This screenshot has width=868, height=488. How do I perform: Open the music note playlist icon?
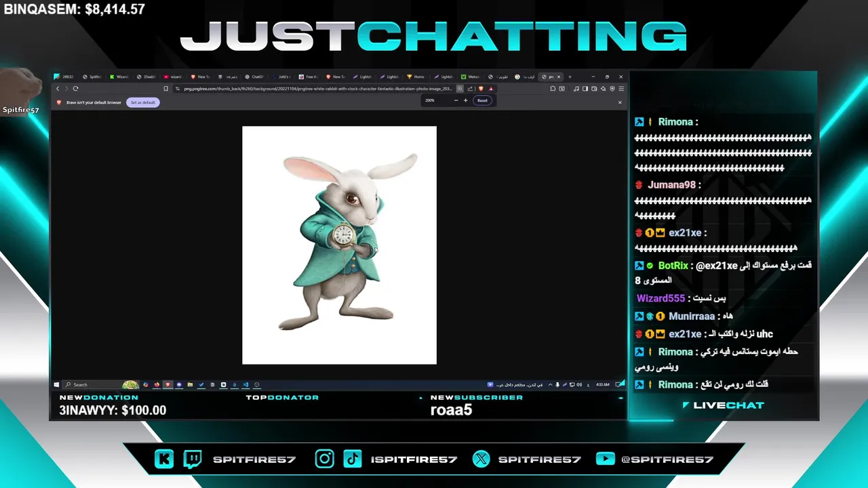[x=576, y=89]
